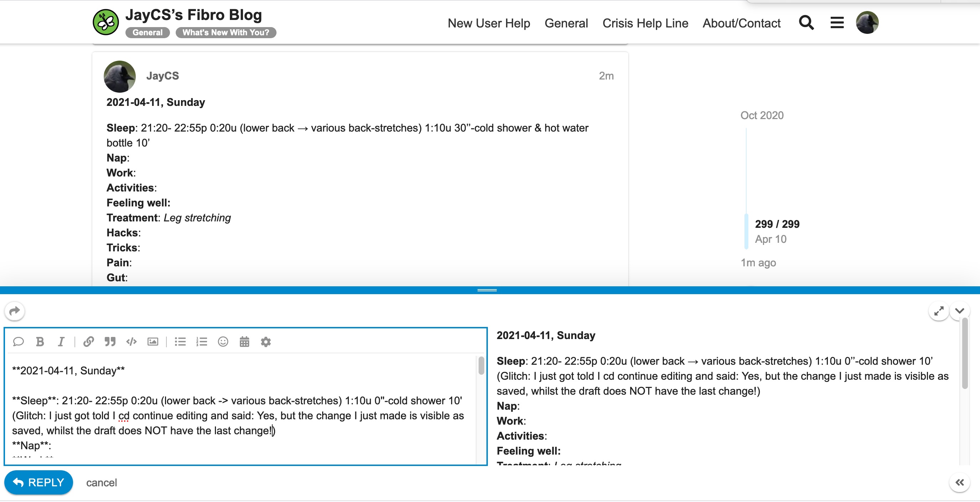
Task: Expand composer to fullscreen
Action: coord(939,311)
